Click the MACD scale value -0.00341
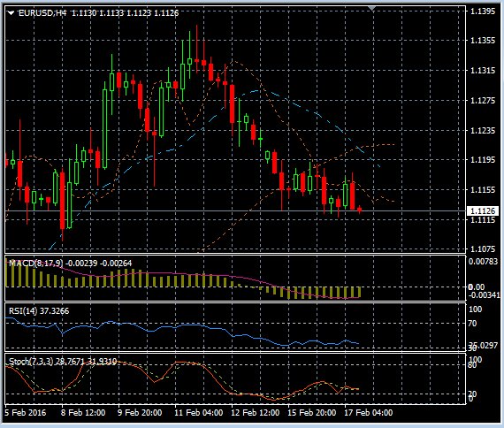The width and height of the screenshot is (504, 428). pyautogui.click(x=484, y=294)
